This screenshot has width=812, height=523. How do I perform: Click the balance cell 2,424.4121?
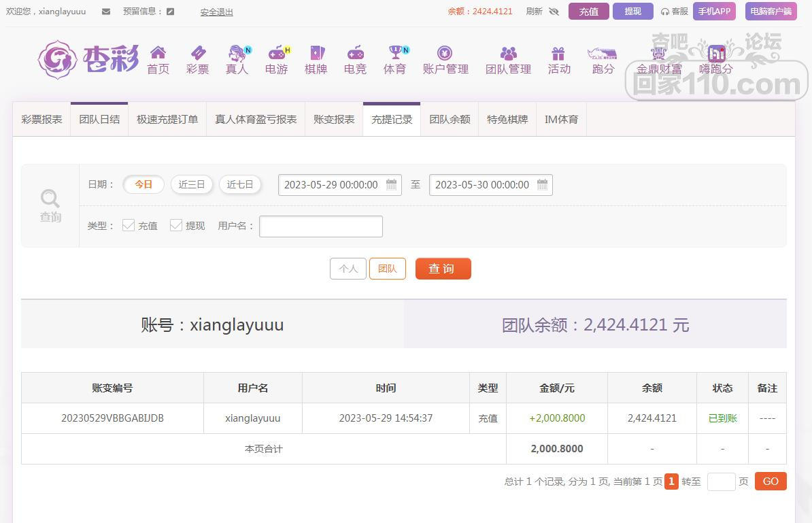pyautogui.click(x=652, y=418)
